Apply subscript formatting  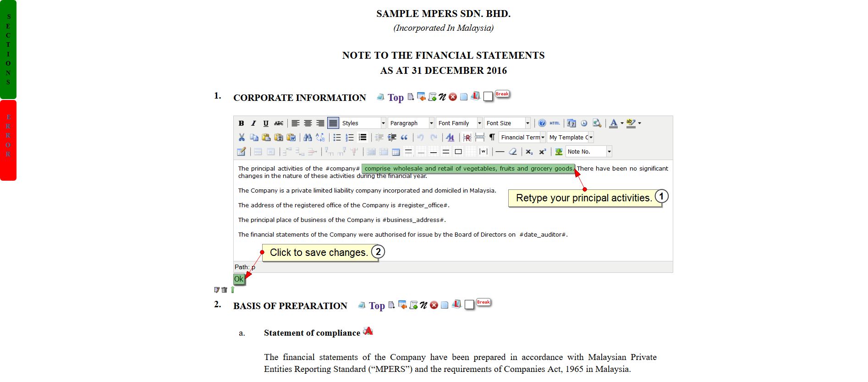point(529,152)
